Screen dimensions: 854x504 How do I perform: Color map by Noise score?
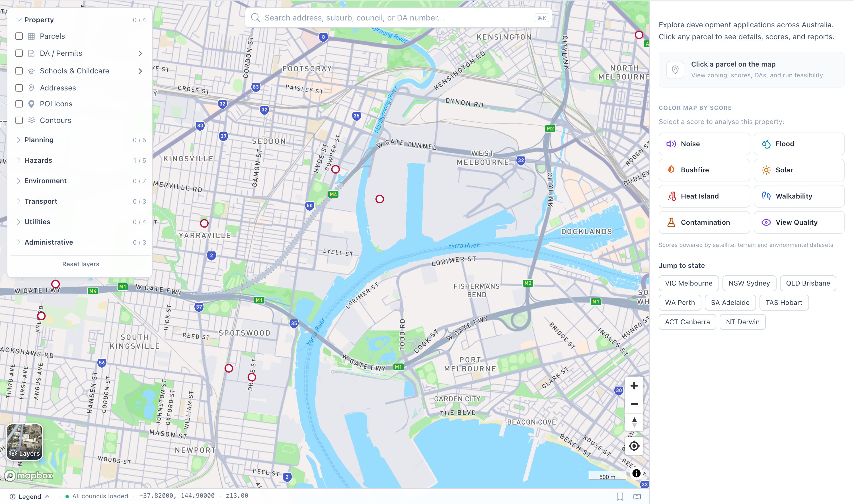(704, 144)
